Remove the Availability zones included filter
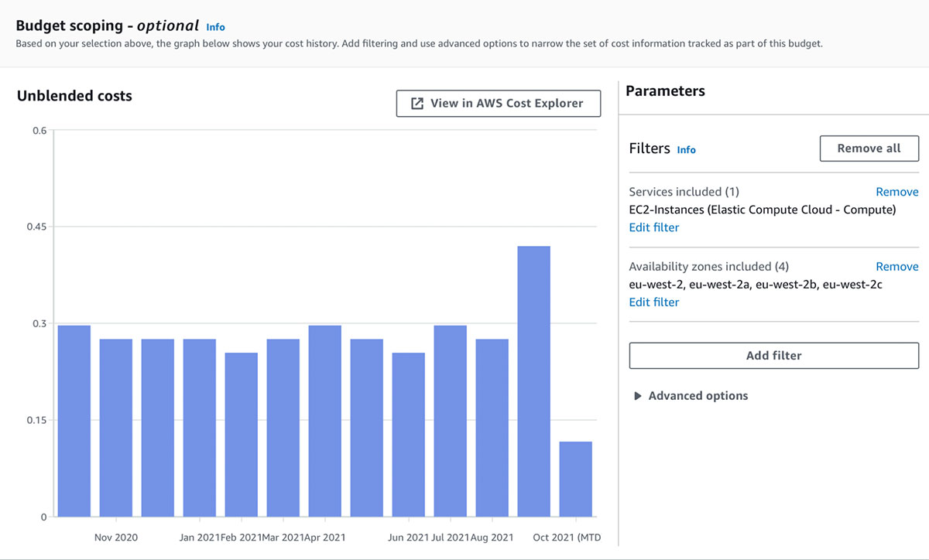Image resolution: width=929 pixels, height=560 pixels. coord(896,267)
